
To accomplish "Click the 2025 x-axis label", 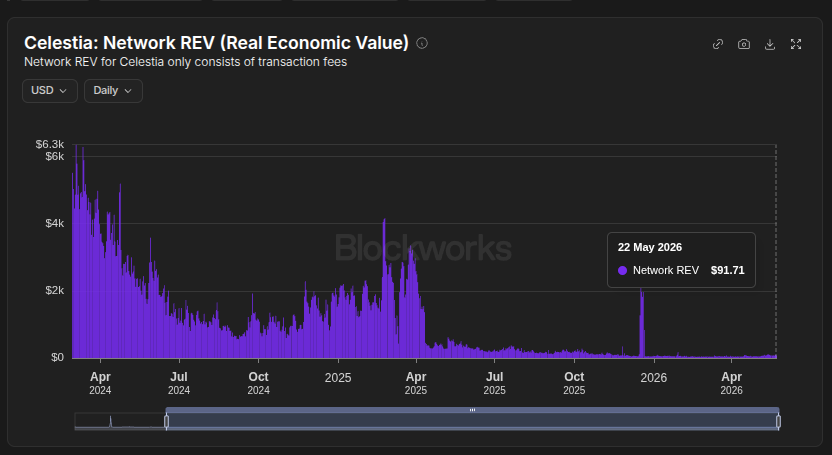I will tap(338, 378).
